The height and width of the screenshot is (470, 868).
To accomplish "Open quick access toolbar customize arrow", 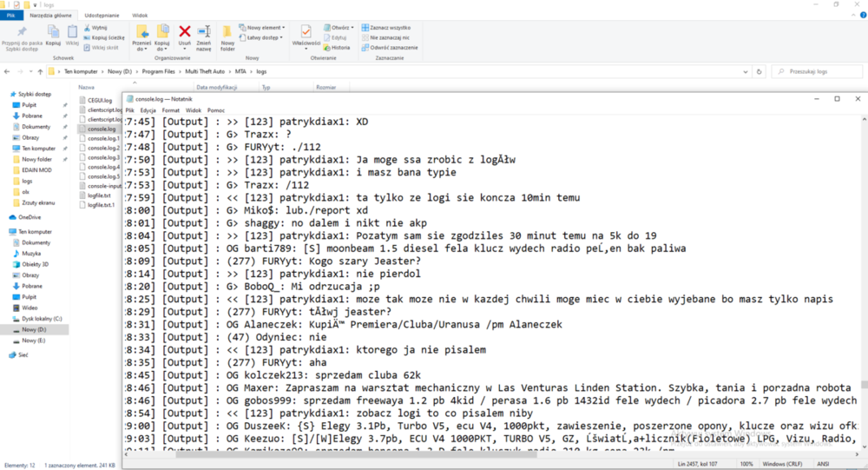I will click(x=36, y=5).
